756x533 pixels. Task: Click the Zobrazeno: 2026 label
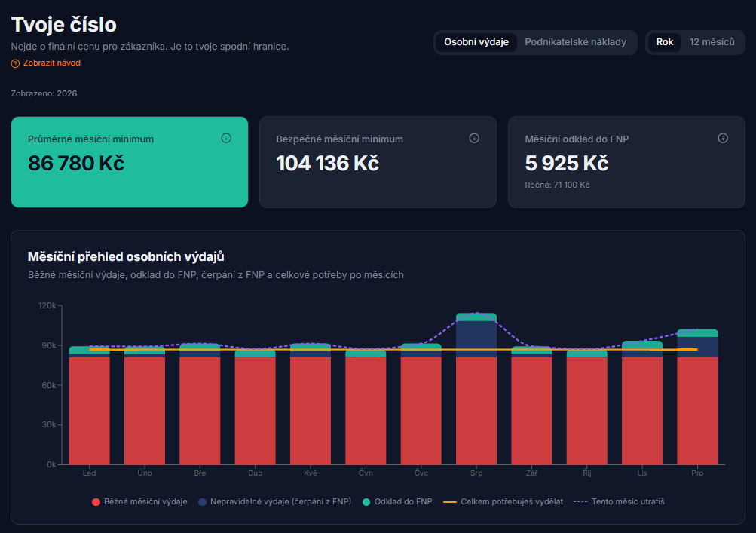point(44,93)
